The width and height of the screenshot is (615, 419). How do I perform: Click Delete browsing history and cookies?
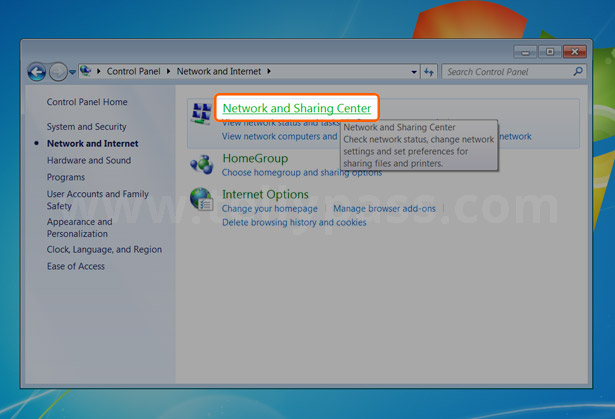[294, 222]
